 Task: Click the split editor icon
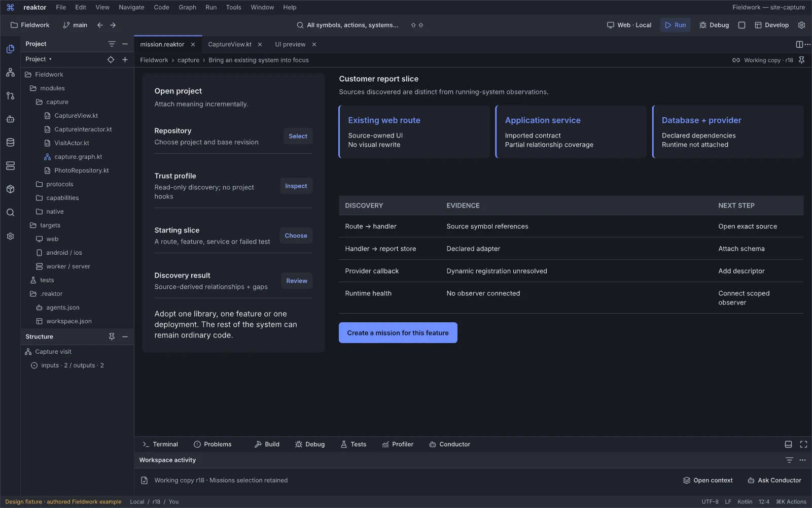799,45
